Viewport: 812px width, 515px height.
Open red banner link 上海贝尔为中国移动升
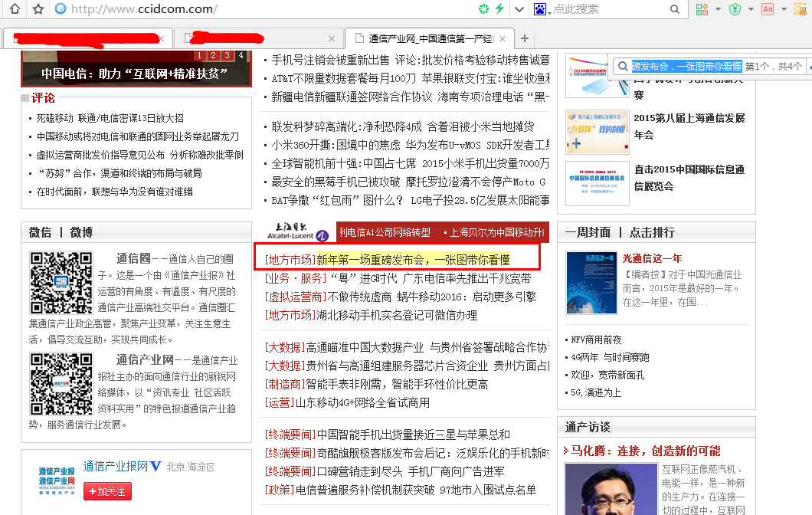[496, 232]
